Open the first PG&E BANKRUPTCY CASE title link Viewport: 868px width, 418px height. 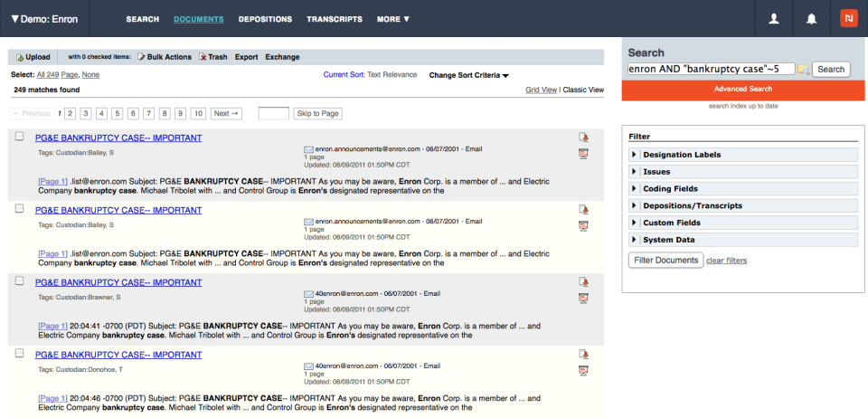pos(118,138)
